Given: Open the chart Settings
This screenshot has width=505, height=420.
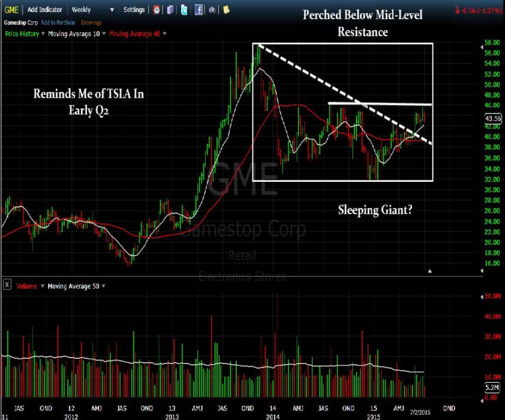Looking at the screenshot, I should [x=134, y=10].
